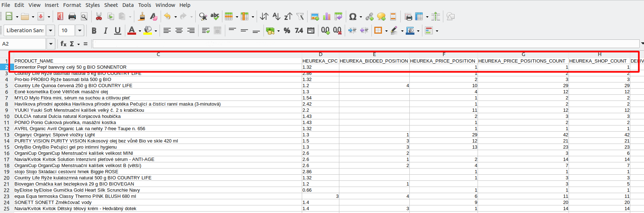Image resolution: width=644 pixels, height=213 pixels.
Task: Open the conditional formatting dropdown arrow
Action: (x=437, y=31)
